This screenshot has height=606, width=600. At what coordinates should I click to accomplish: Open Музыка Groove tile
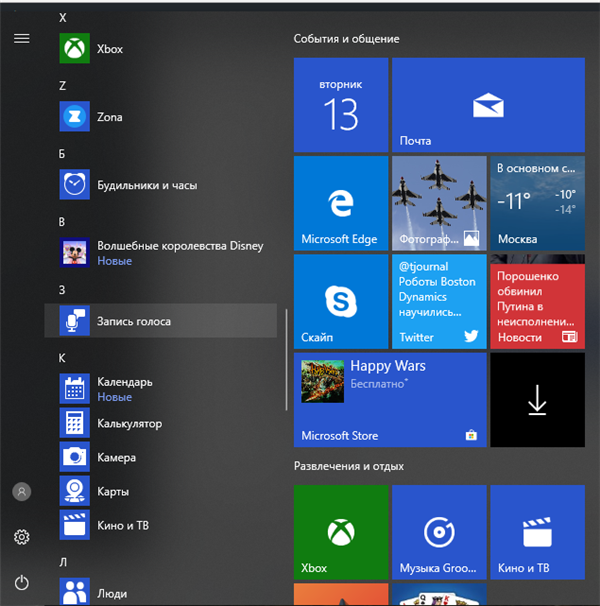click(x=439, y=532)
